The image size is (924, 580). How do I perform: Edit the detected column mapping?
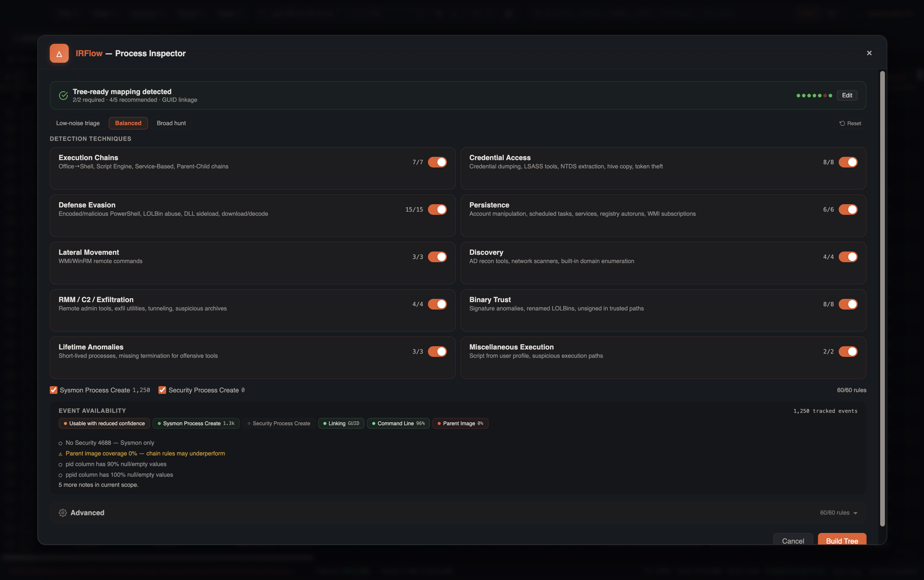point(847,96)
